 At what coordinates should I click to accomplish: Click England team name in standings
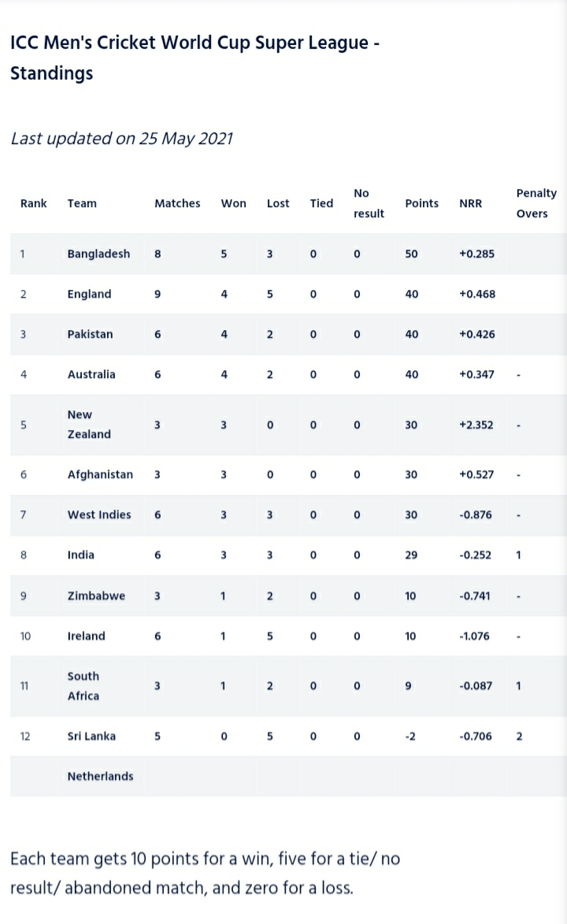[x=89, y=294]
